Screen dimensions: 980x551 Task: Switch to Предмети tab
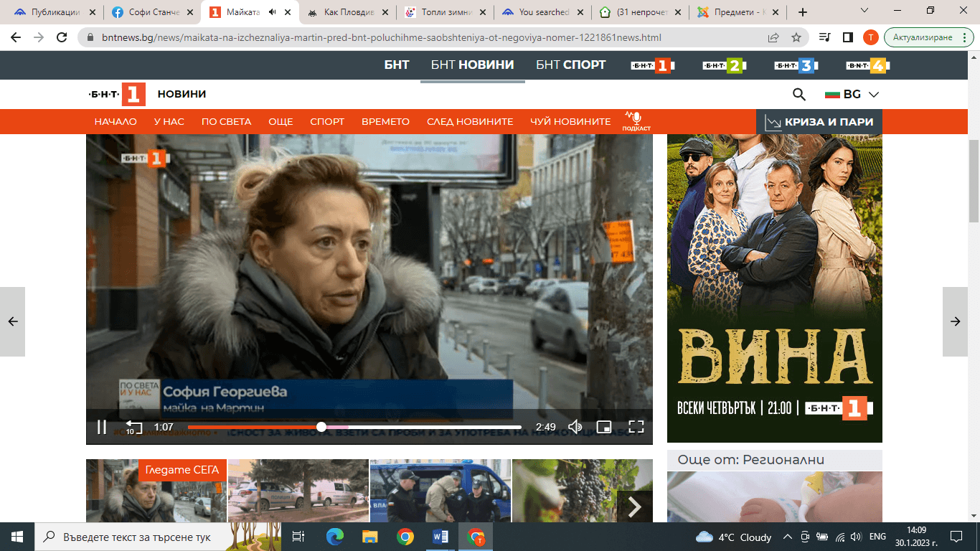pyautogui.click(x=738, y=12)
